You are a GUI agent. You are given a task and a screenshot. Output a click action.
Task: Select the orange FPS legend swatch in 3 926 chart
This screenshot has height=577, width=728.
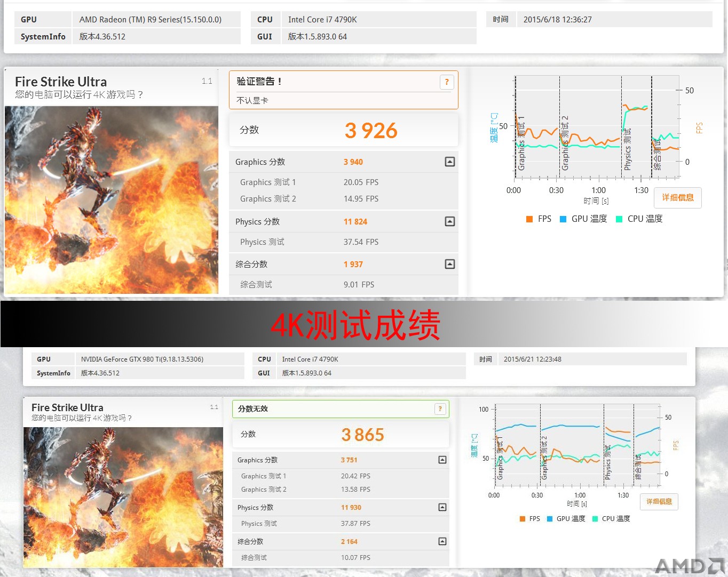(529, 219)
